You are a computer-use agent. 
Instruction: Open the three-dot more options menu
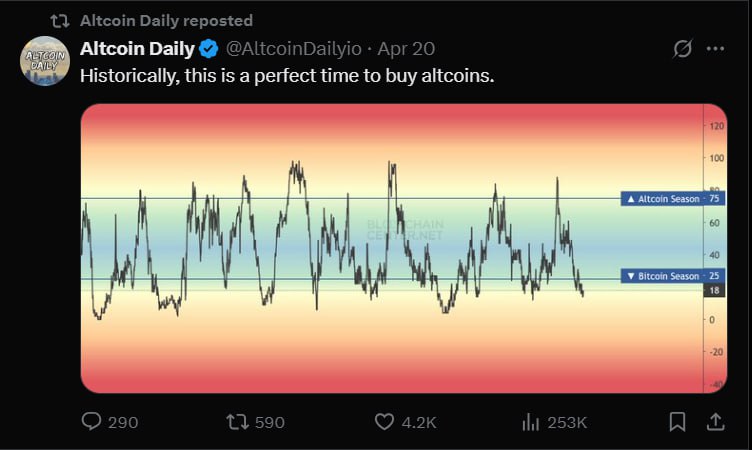[x=716, y=48]
